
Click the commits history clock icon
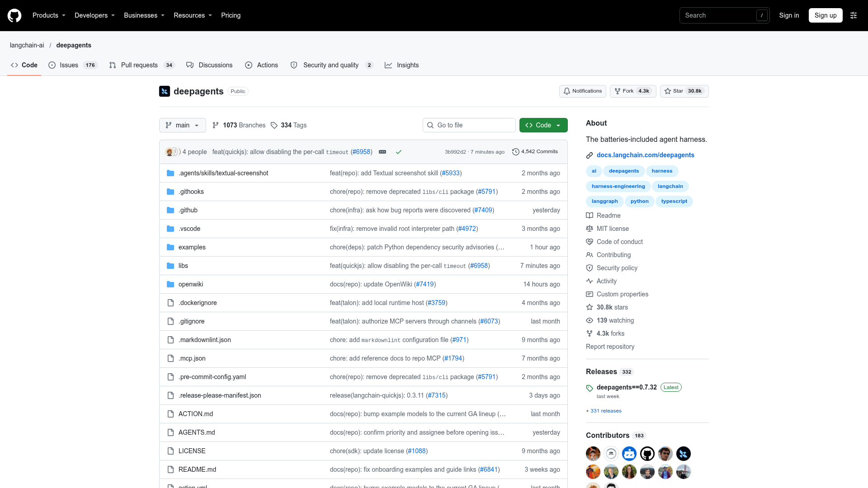(x=515, y=152)
